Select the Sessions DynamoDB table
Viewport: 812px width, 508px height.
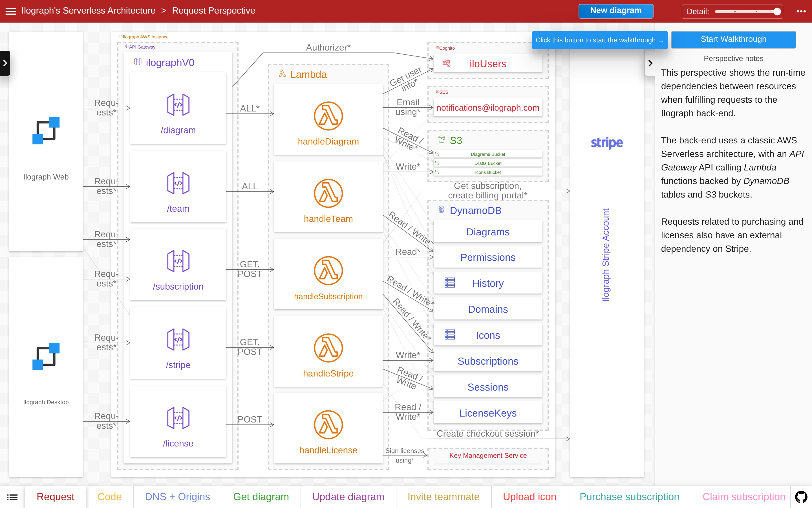488,387
